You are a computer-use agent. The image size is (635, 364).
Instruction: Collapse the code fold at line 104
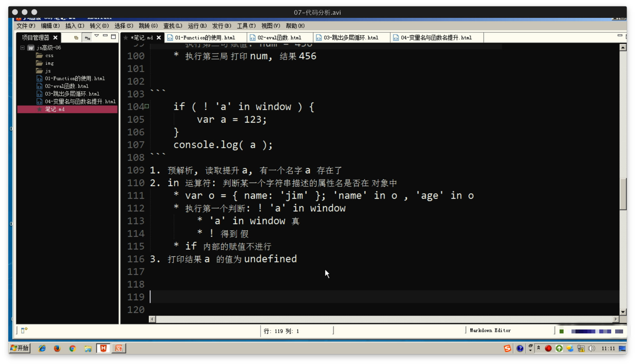[x=147, y=106]
